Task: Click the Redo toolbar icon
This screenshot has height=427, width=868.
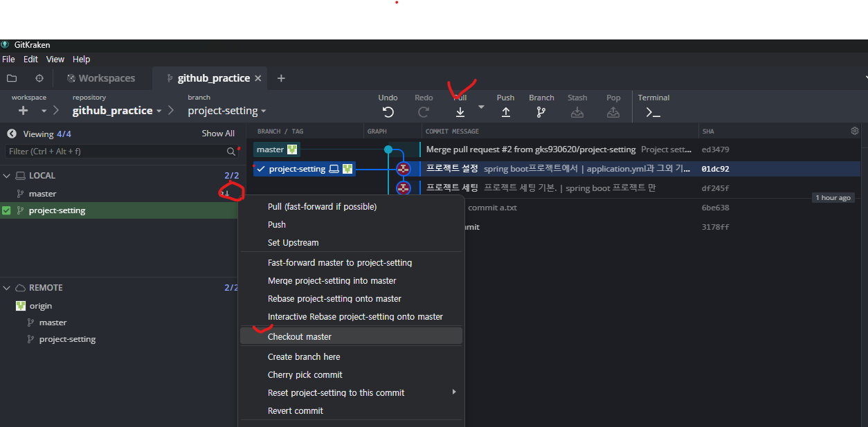Action: pyautogui.click(x=424, y=112)
